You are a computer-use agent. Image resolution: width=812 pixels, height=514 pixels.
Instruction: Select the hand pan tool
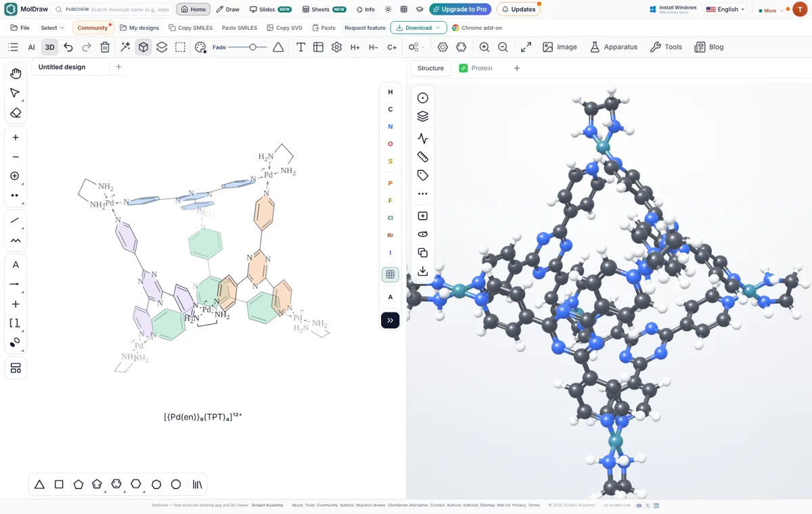coord(16,74)
